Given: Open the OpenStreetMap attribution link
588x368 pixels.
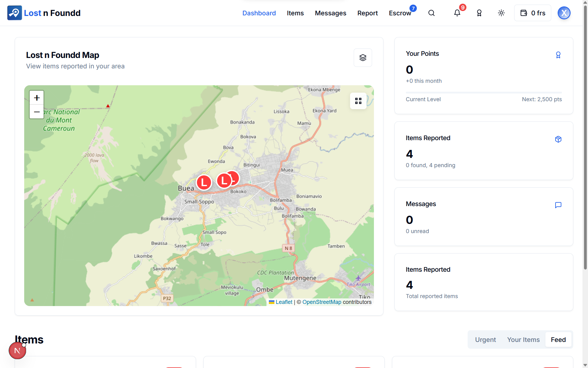Looking at the screenshot, I should [322, 302].
